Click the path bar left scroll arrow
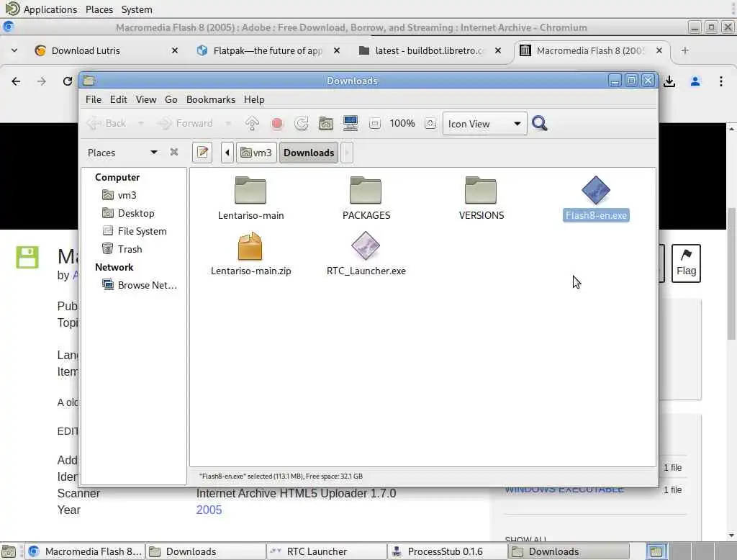737x560 pixels. coord(227,153)
